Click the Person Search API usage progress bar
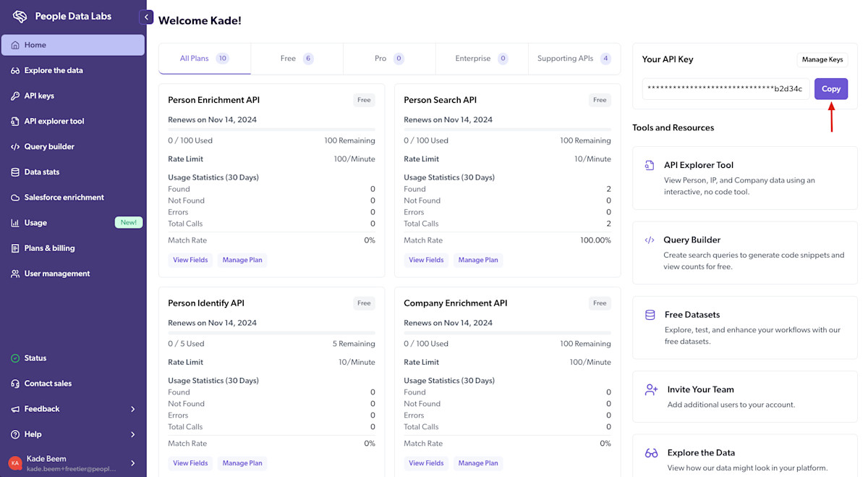Screen dimensions: 868x477 point(506,130)
